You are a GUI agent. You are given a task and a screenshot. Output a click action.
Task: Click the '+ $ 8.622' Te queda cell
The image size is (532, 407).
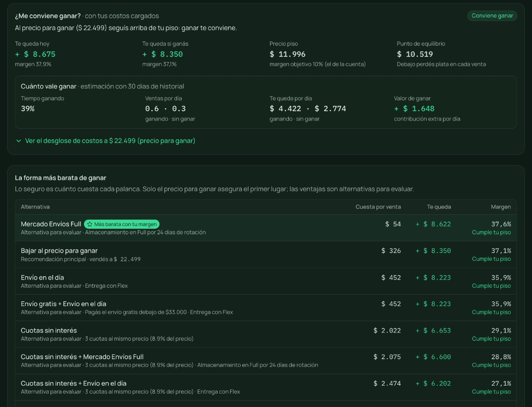point(433,224)
